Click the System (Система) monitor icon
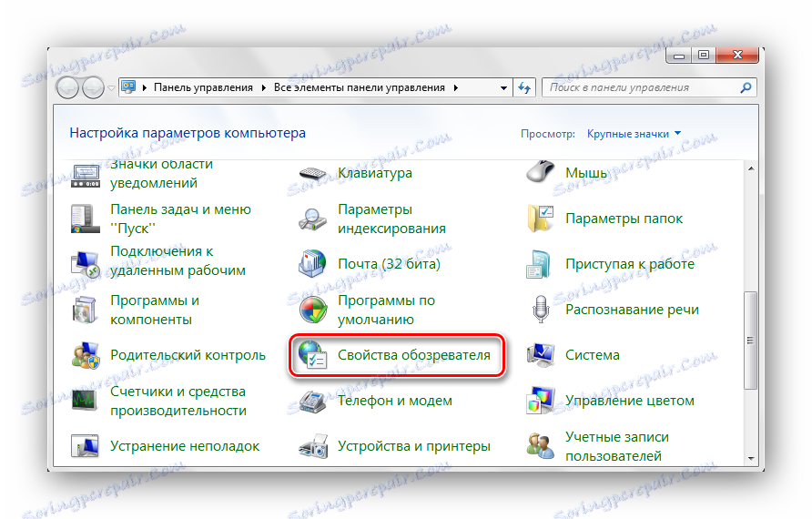Viewport: 812px width, 519px height. (541, 355)
